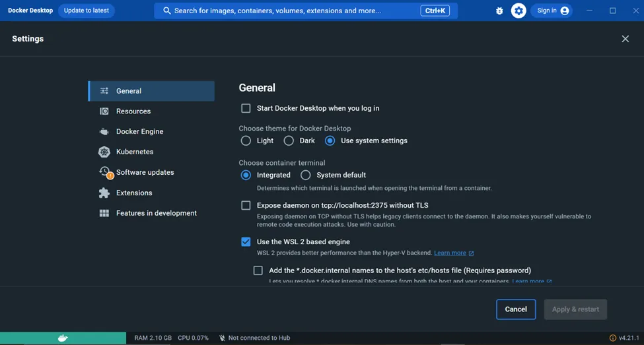The image size is (644, 345).
Task: Toggle Expose daemon on tcp://localhost:2375 checkbox
Action: [x=246, y=205]
